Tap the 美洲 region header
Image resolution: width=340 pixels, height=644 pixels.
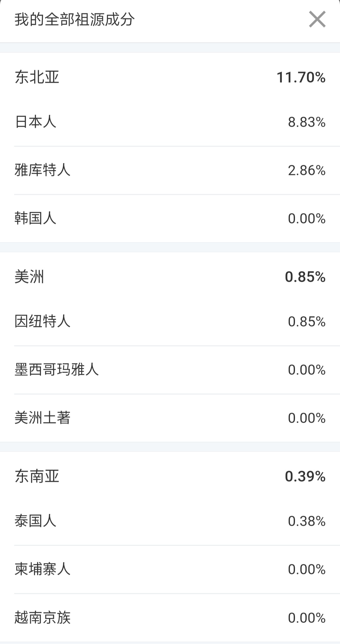(29, 277)
